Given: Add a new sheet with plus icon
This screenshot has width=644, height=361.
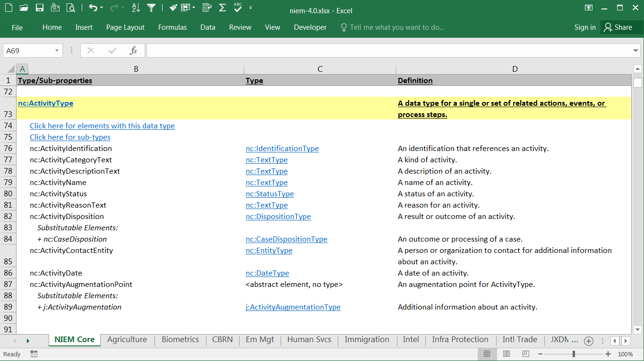Looking at the screenshot, I should coord(588,340).
